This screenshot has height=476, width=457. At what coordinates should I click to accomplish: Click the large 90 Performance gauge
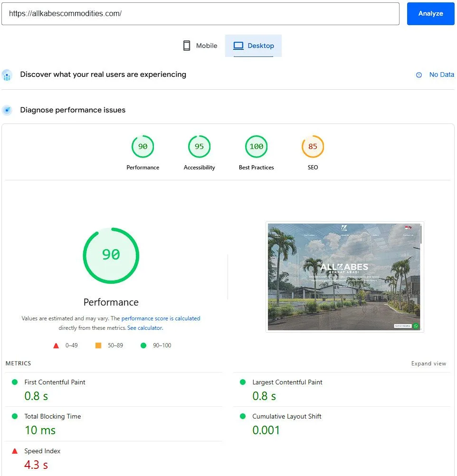point(111,255)
